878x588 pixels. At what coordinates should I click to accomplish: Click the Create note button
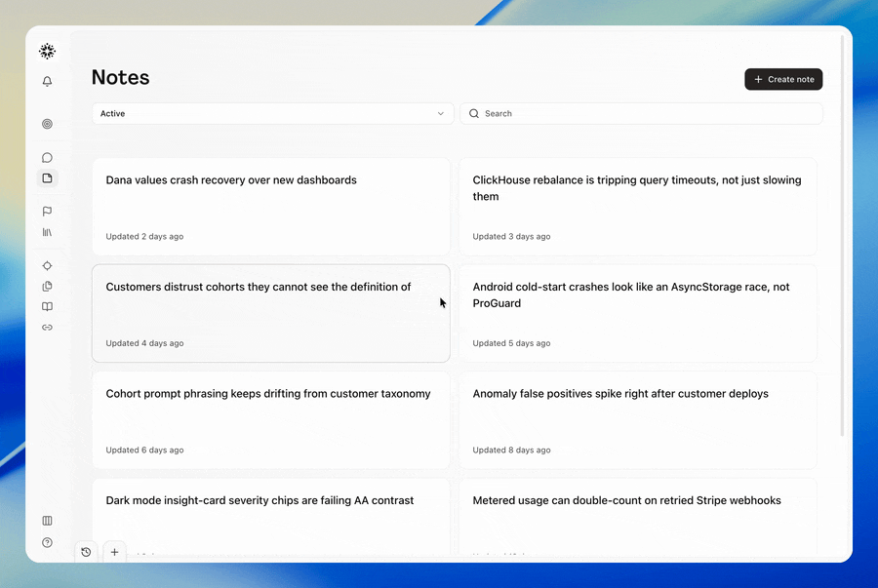point(783,79)
